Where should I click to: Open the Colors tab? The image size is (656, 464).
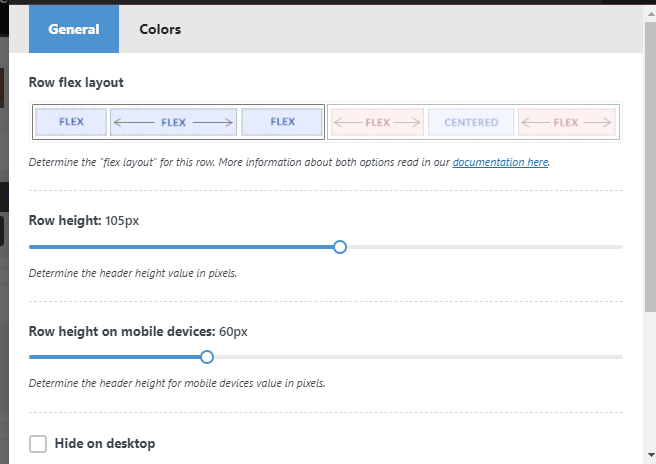pyautogui.click(x=160, y=29)
